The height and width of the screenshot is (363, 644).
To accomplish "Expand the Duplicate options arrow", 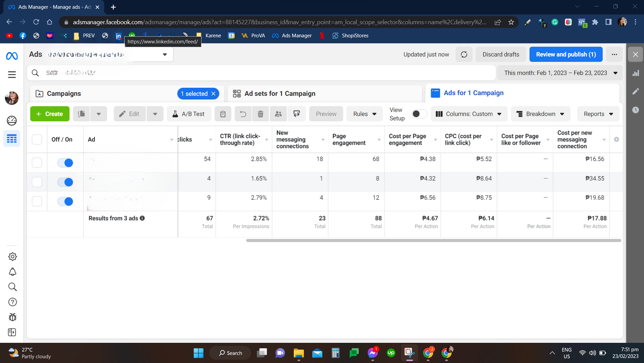I will (99, 114).
